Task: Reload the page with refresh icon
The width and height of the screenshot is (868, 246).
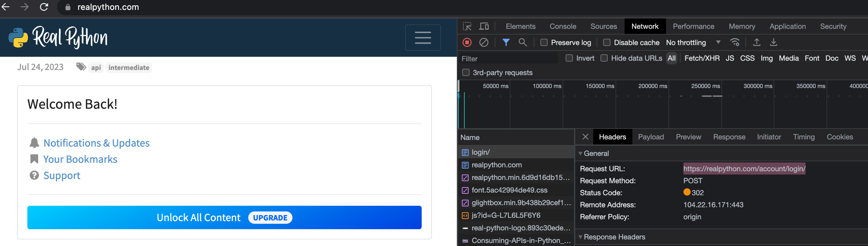Action: [44, 7]
